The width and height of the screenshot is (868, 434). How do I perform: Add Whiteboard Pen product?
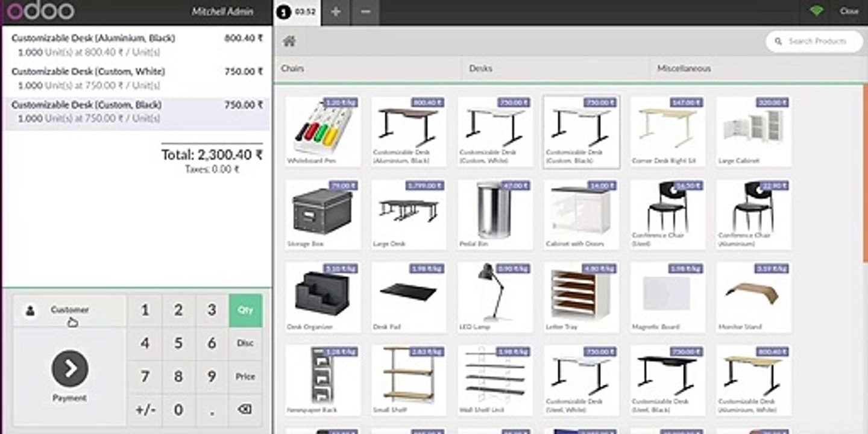pyautogui.click(x=323, y=131)
